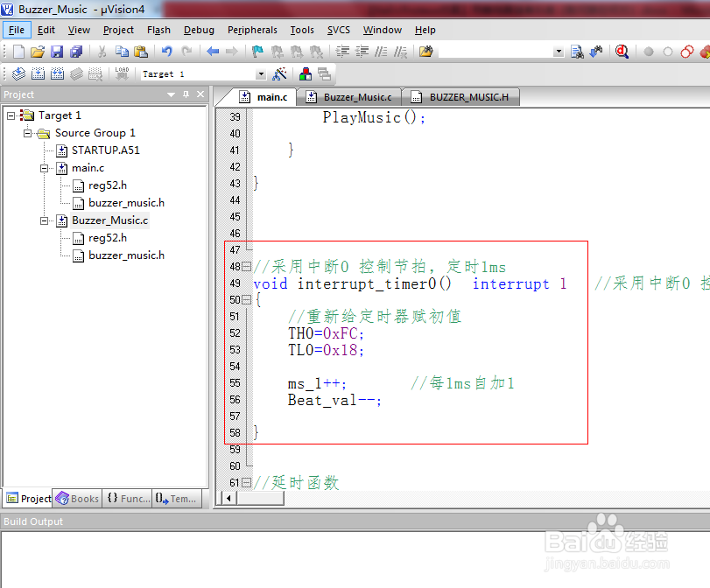Open Manage Multi-Project Workspace icon
Image resolution: width=710 pixels, height=588 pixels.
click(324, 73)
